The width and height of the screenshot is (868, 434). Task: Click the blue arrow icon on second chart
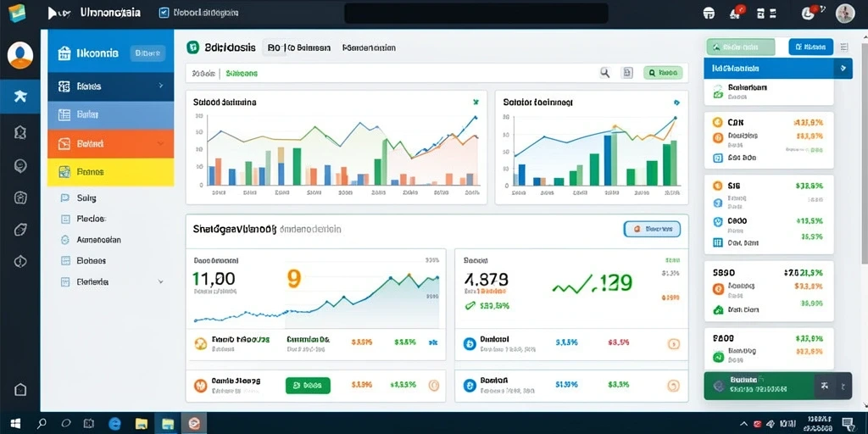[x=676, y=103]
